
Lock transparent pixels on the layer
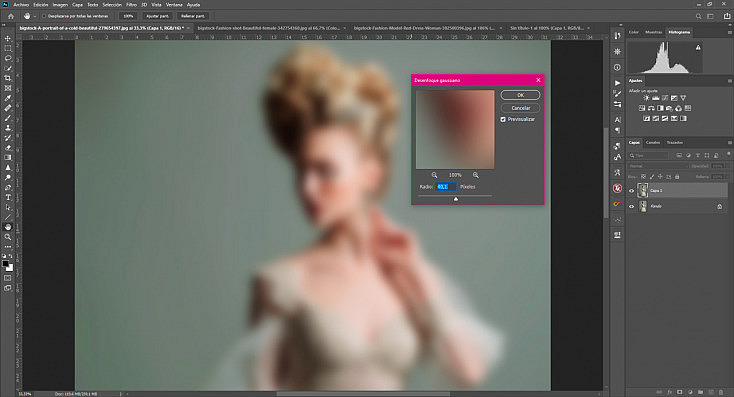[x=643, y=176]
